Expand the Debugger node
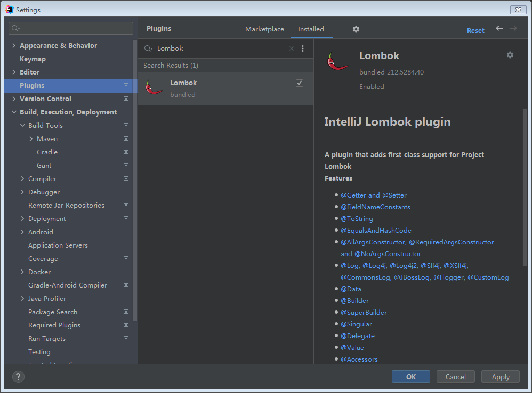The image size is (532, 393). 22,192
